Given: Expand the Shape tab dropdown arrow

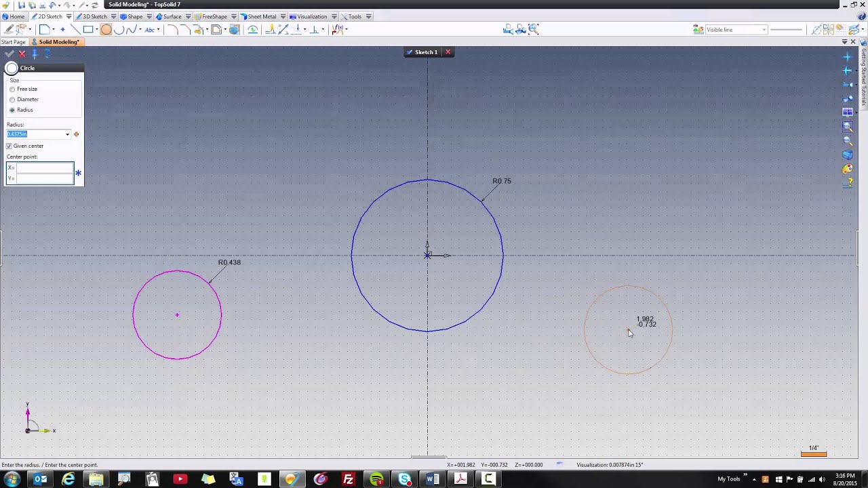Looking at the screenshot, I should [x=149, y=16].
